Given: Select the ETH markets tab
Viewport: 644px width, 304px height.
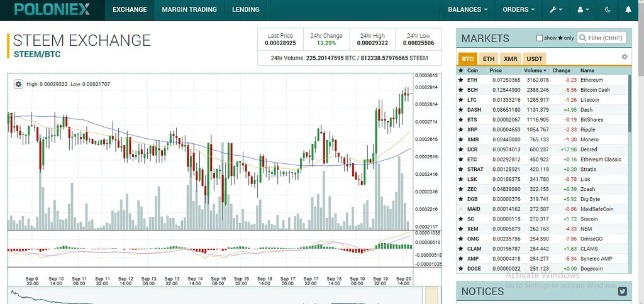Looking at the screenshot, I should (x=488, y=58).
